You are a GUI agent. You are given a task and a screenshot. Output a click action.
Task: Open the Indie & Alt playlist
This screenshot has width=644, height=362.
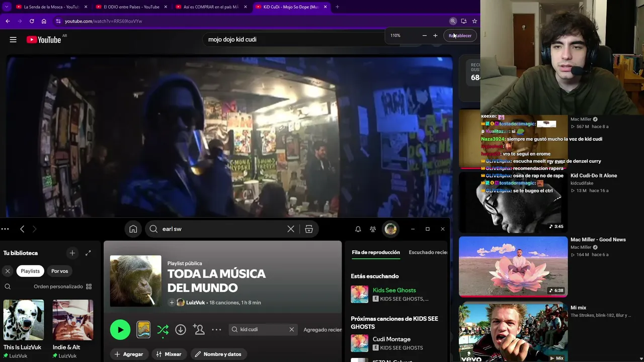72,328
